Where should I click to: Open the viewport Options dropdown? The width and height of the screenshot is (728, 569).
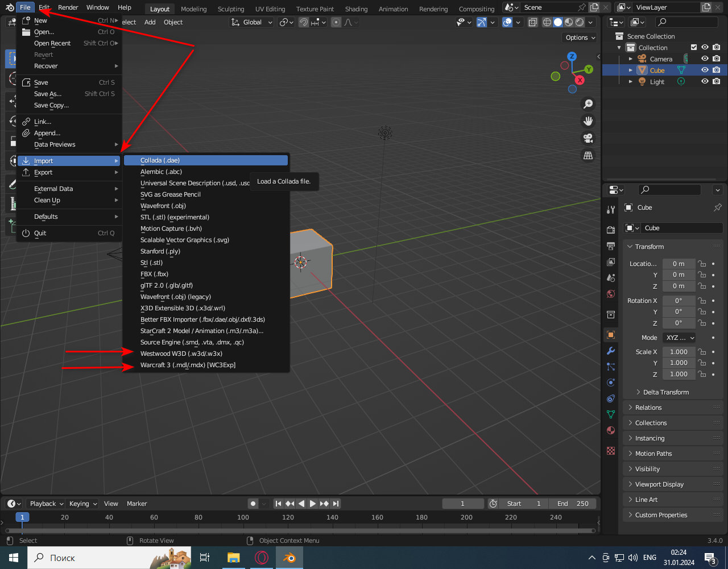pos(580,38)
